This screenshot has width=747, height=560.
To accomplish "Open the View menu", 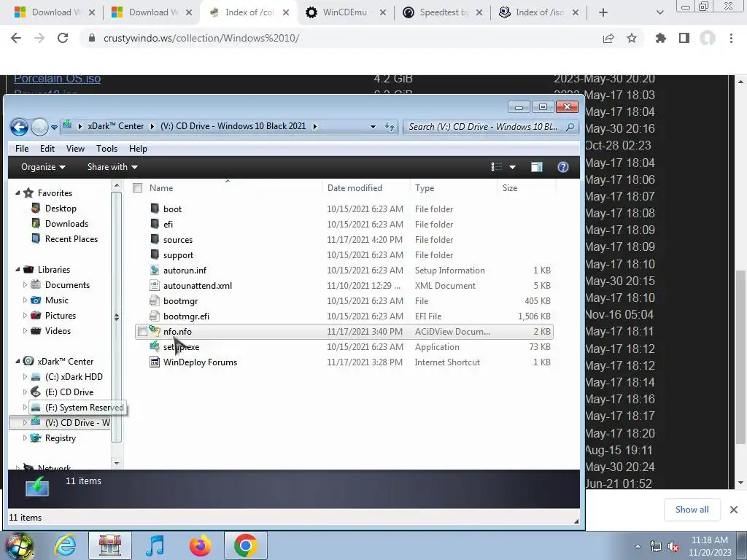I will (x=75, y=149).
